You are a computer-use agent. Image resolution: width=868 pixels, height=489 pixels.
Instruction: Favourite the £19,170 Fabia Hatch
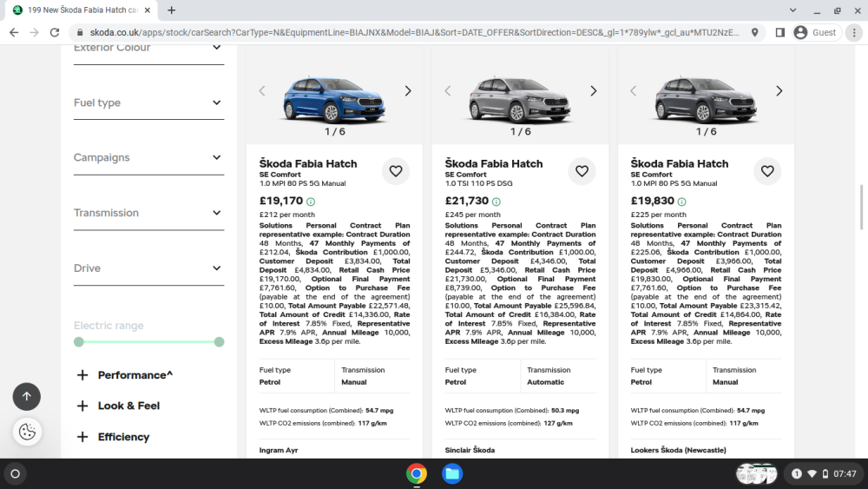[396, 171]
